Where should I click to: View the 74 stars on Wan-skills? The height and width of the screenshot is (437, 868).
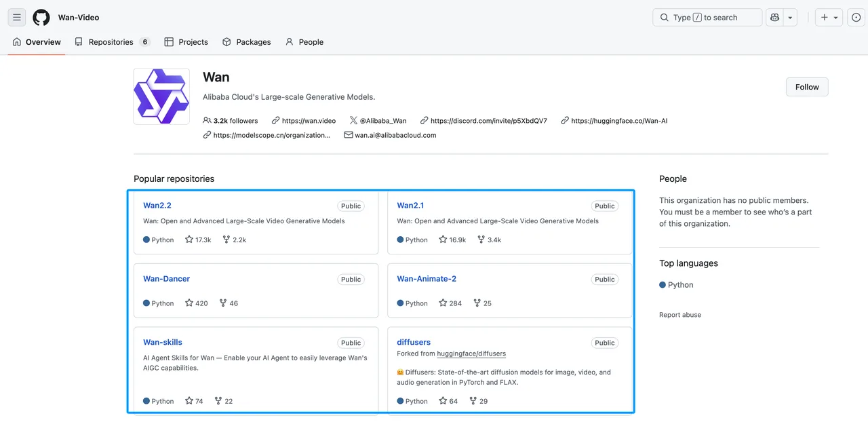click(x=194, y=401)
